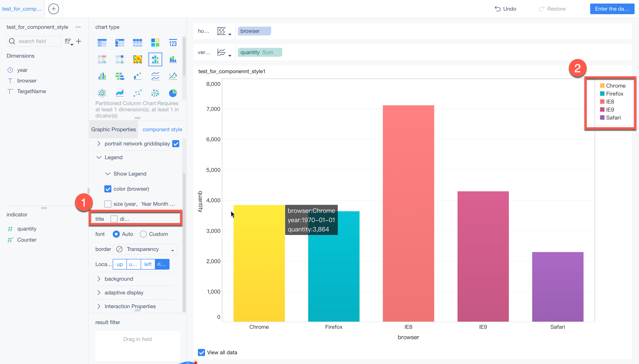
Task: Enable the size (year, Year Month) checkbox
Action: (x=108, y=204)
